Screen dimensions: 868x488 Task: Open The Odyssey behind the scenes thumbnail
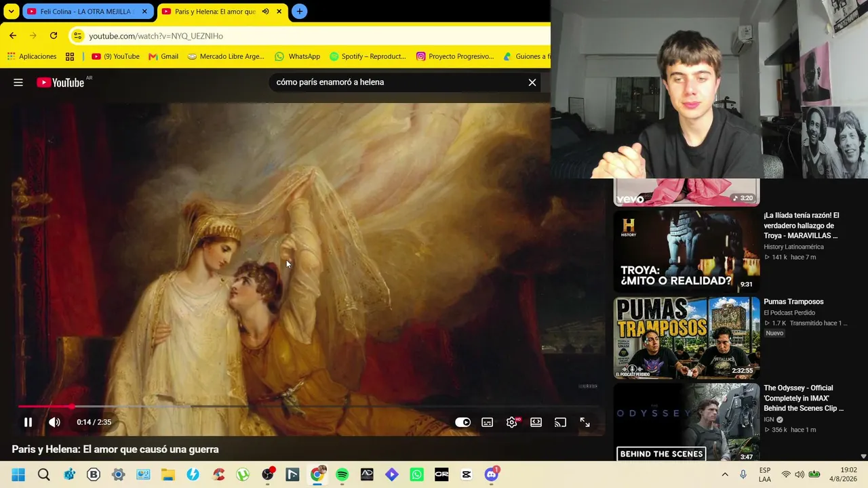tap(687, 422)
